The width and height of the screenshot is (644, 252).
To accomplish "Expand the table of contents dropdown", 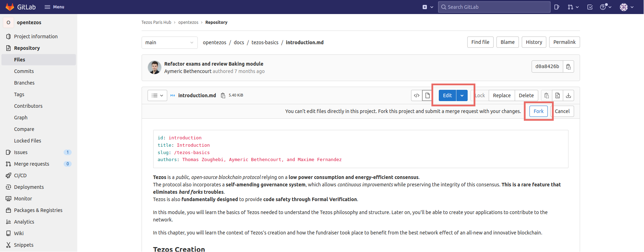I will pos(157,95).
